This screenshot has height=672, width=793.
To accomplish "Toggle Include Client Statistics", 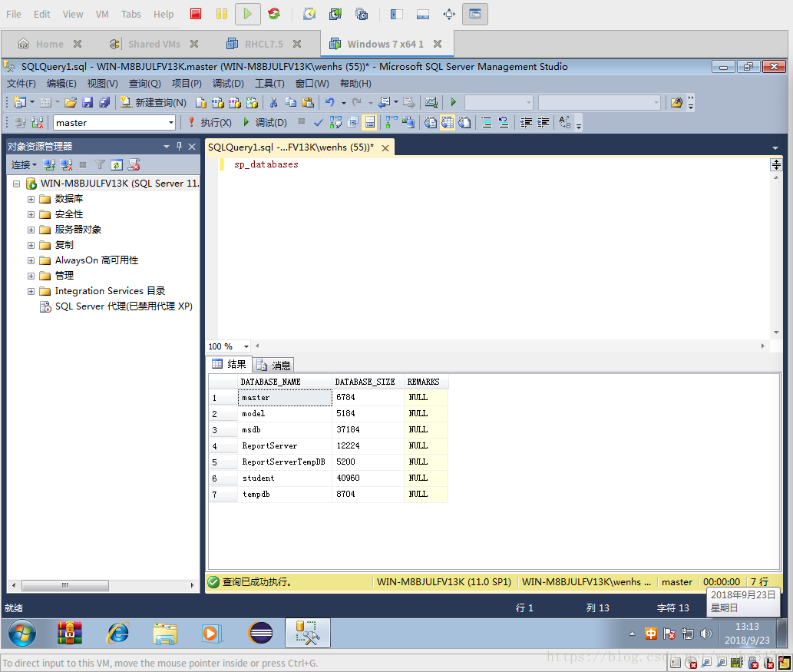I will pos(408,122).
